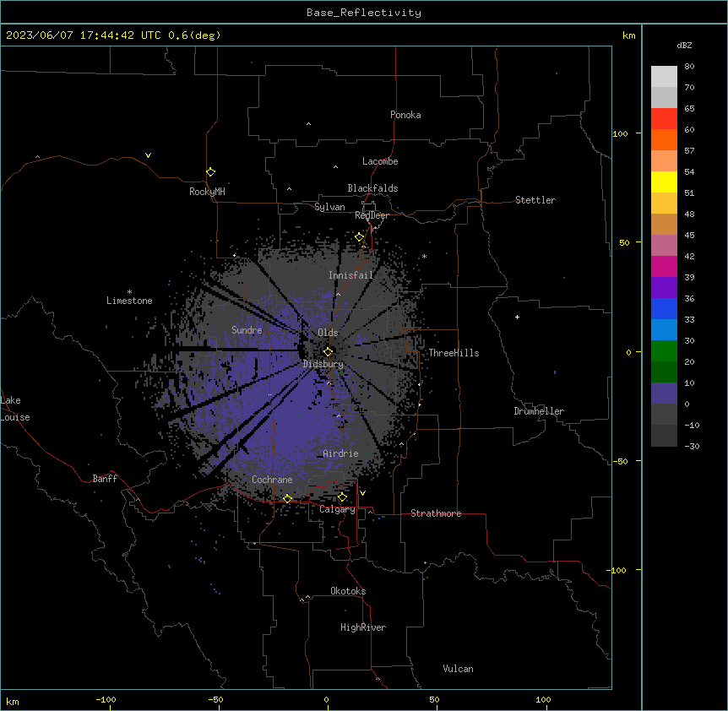
Task: Click the Innisfail city label
Action: click(350, 275)
